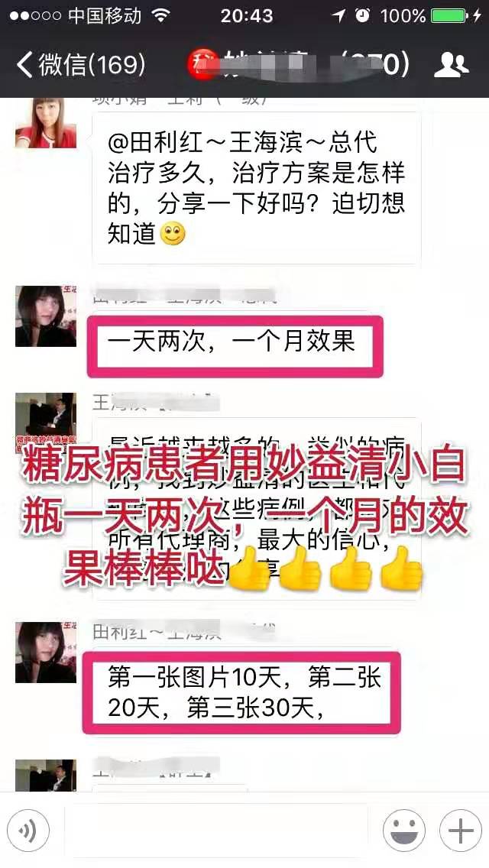Tap the 20:43 clock in status bar
489x868 pixels.
[x=247, y=16]
